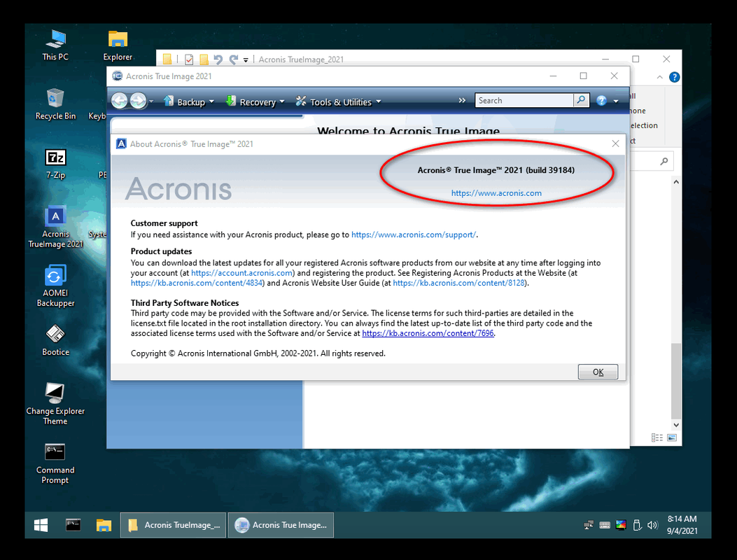Launch 7-Zip from the desktop
Image resolution: width=737 pixels, height=560 pixels.
click(55, 164)
